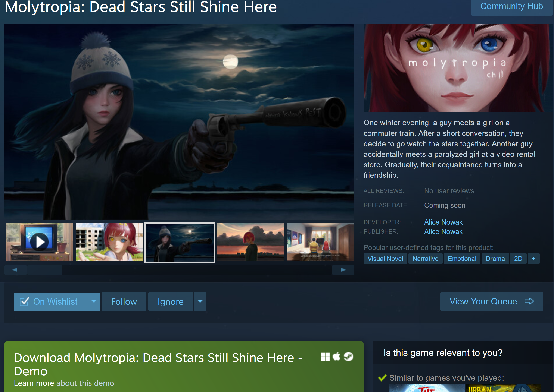Open View Your Queue
Screen dimensions: 554x392
pos(491,301)
